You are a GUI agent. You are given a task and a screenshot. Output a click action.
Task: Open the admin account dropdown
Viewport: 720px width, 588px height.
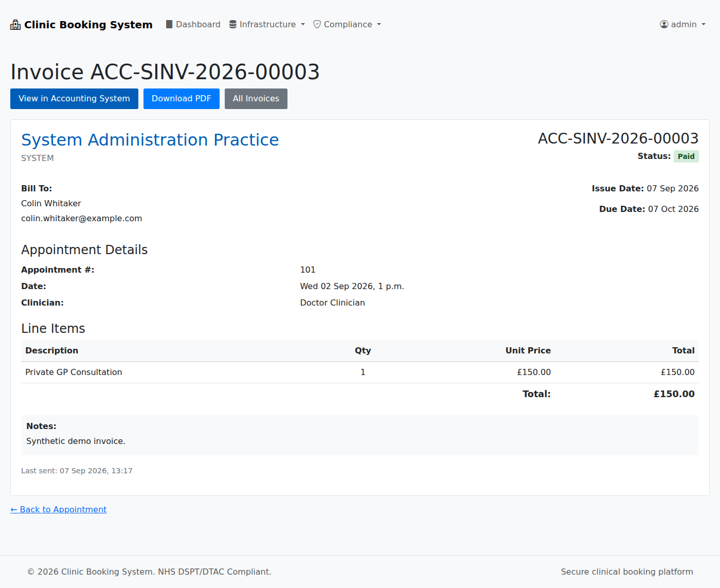pyautogui.click(x=683, y=24)
